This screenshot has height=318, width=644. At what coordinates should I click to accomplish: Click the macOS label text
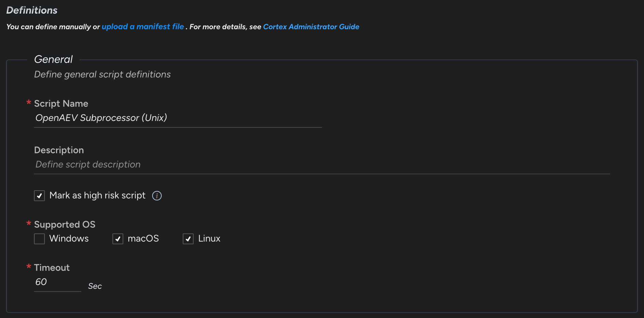click(143, 238)
